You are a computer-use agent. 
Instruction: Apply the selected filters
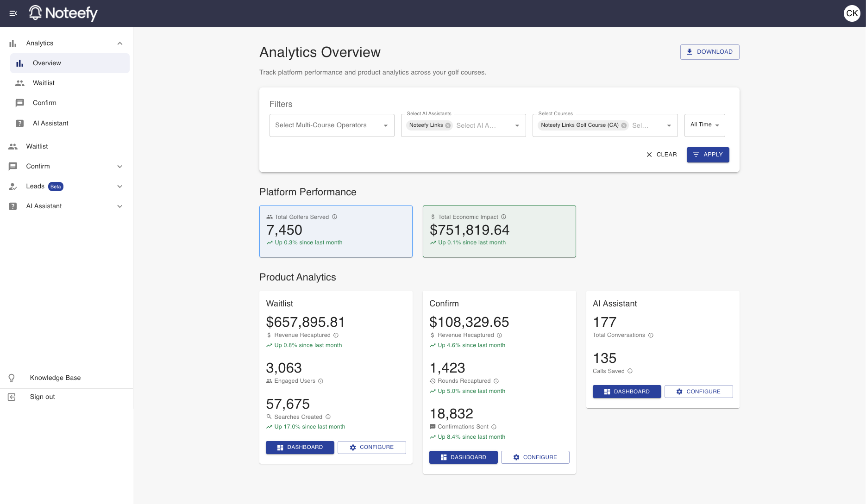click(x=708, y=155)
